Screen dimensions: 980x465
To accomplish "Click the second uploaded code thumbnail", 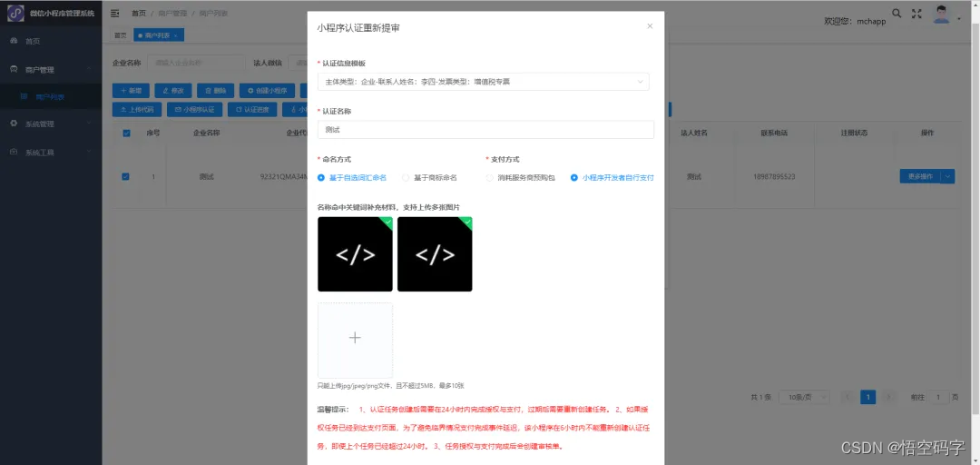I will tap(435, 254).
